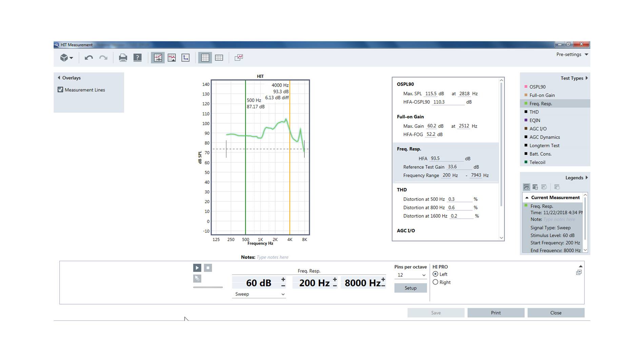Click the pop-out icon in the control panel
Screen dimensions: 644x362
(x=579, y=273)
